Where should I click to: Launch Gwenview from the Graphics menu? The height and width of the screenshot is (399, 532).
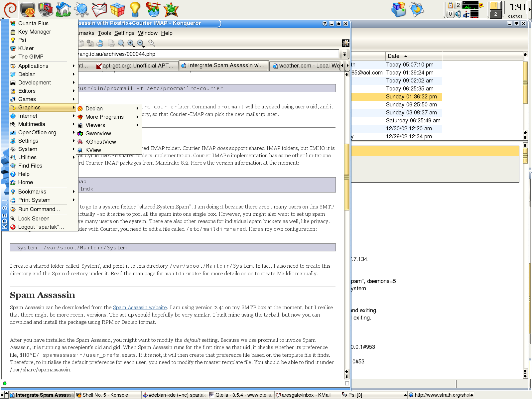[x=109, y=133]
